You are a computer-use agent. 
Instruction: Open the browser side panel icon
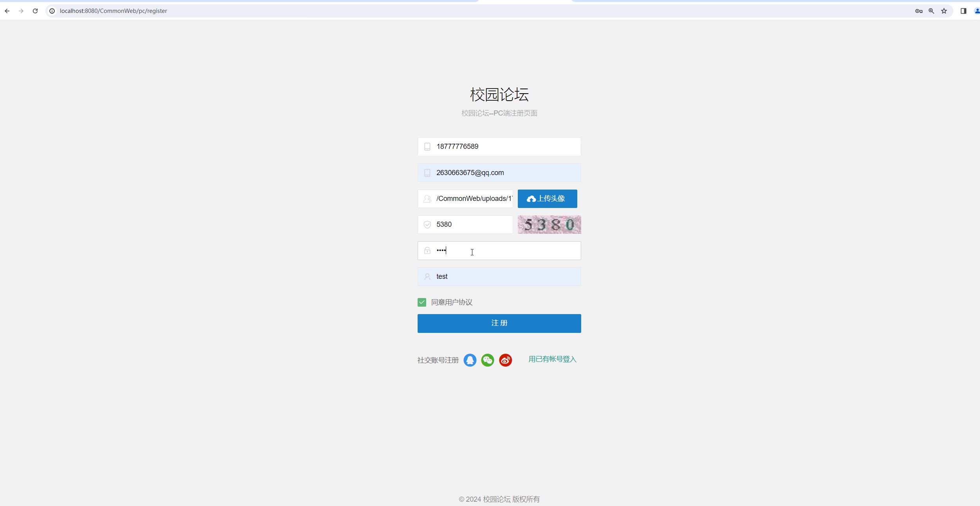[x=963, y=11]
